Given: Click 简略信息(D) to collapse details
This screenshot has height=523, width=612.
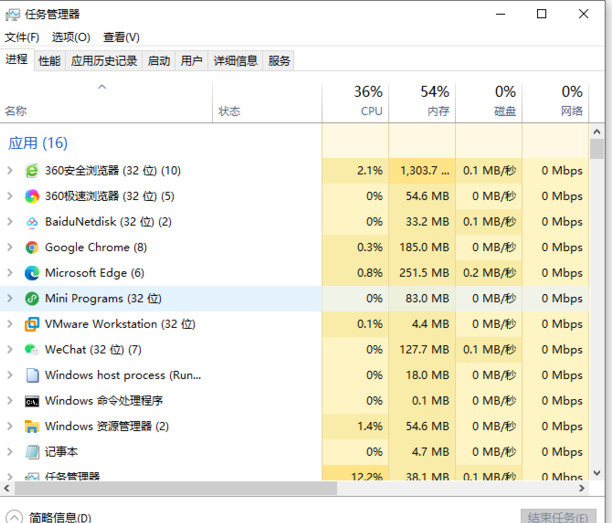Looking at the screenshot, I should click(49, 518).
